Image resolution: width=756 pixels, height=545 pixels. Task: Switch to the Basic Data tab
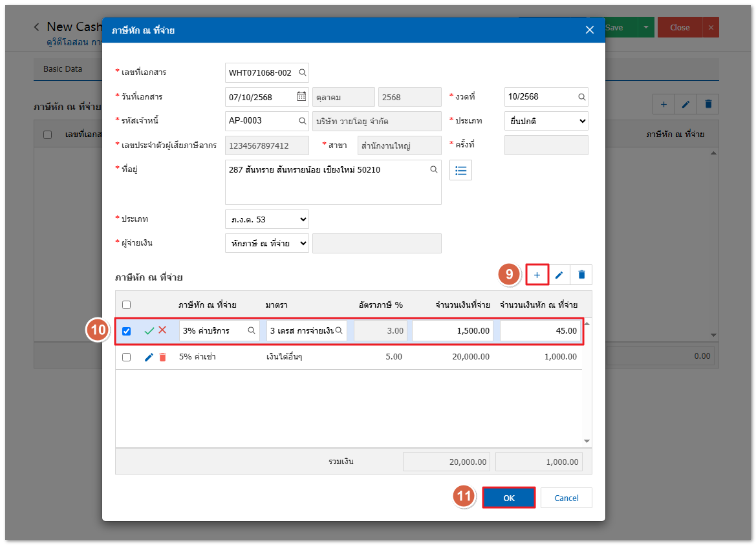click(63, 69)
